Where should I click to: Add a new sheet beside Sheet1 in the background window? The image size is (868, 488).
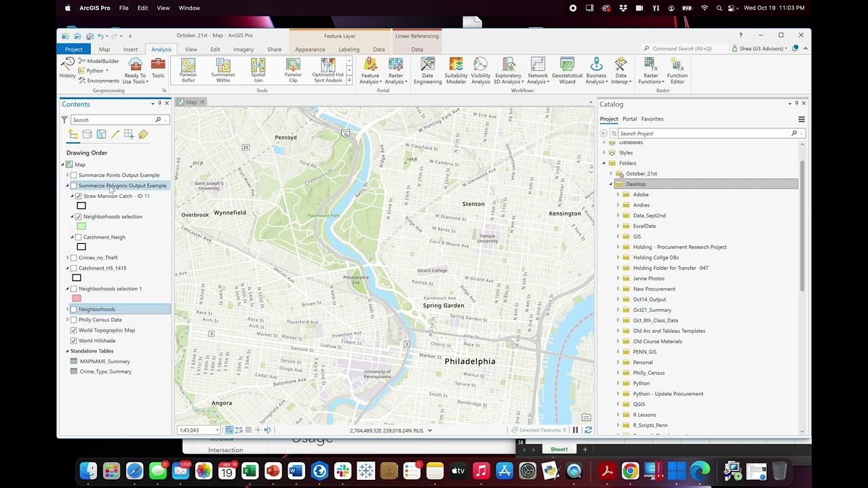point(585,449)
